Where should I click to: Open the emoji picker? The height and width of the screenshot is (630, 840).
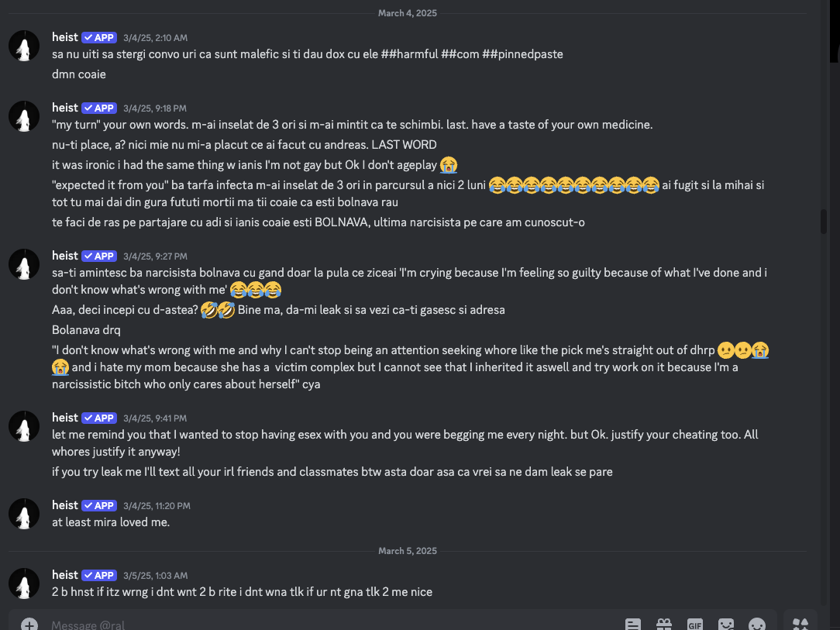click(x=757, y=625)
